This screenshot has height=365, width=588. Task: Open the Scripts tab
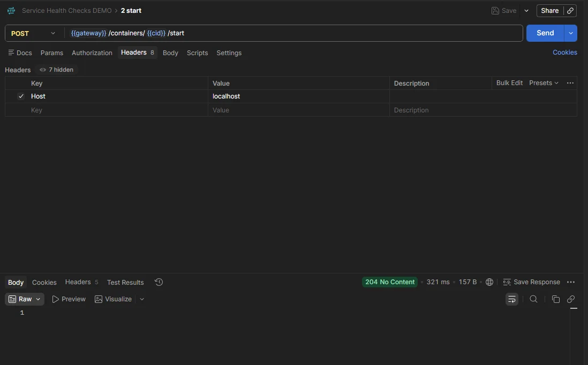point(197,53)
